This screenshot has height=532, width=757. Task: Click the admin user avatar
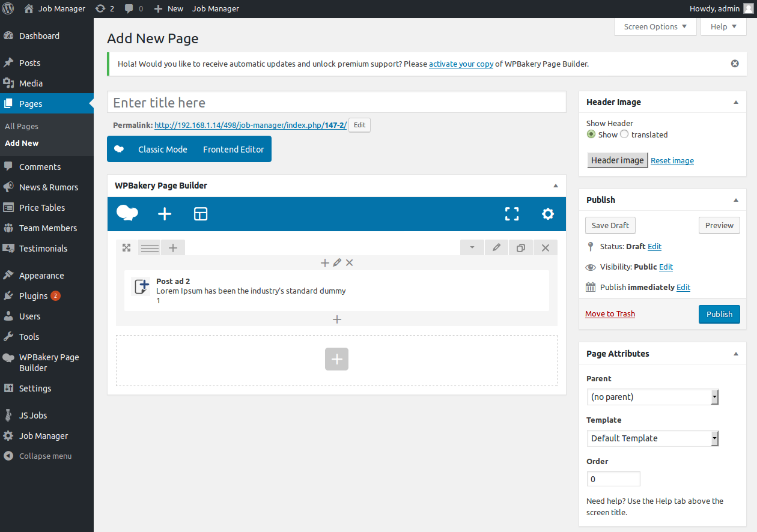click(747, 8)
